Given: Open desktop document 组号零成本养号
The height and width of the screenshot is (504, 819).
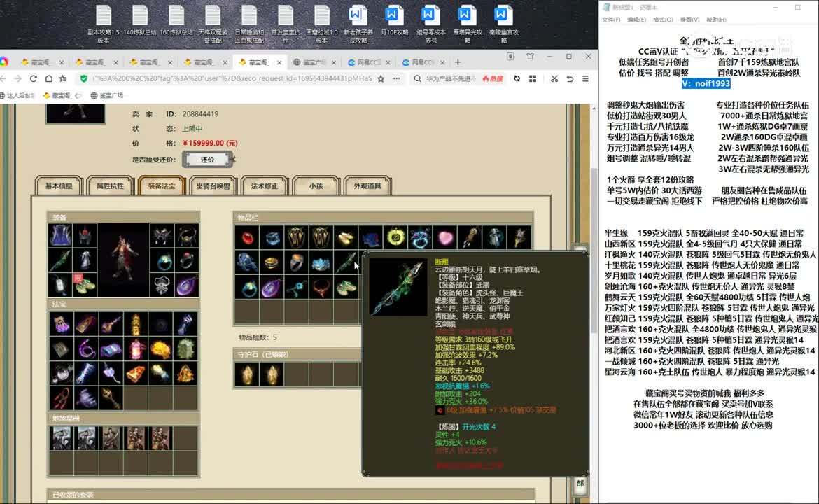Looking at the screenshot, I should 431,24.
